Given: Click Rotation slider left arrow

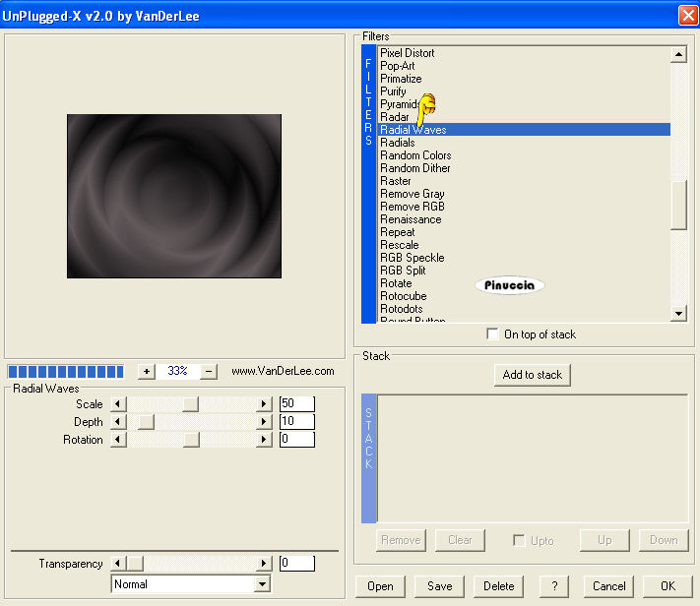Looking at the screenshot, I should click(x=119, y=440).
